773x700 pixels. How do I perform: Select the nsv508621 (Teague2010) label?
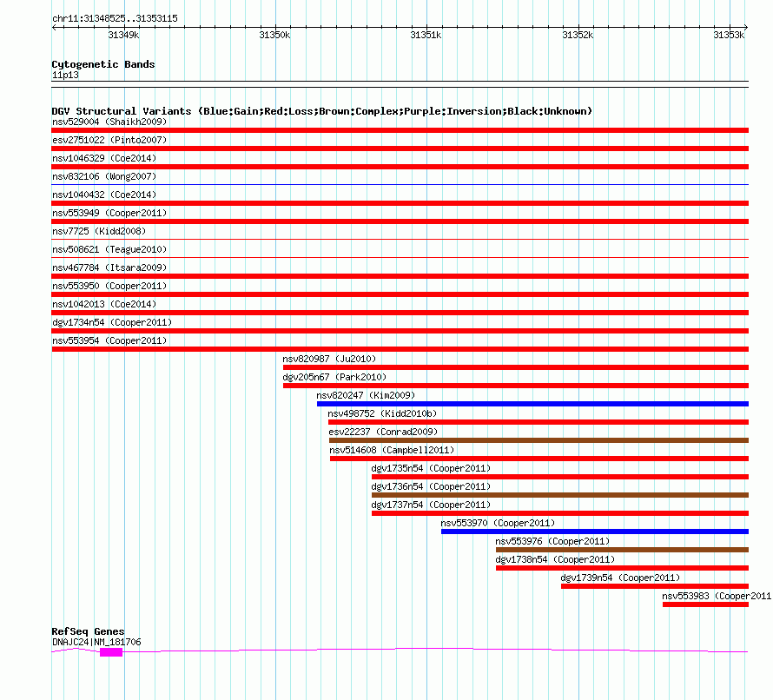tap(109, 249)
